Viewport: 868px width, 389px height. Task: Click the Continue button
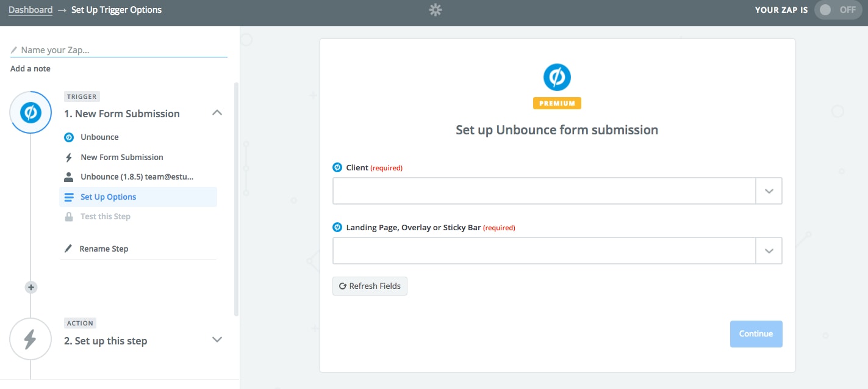pyautogui.click(x=756, y=334)
